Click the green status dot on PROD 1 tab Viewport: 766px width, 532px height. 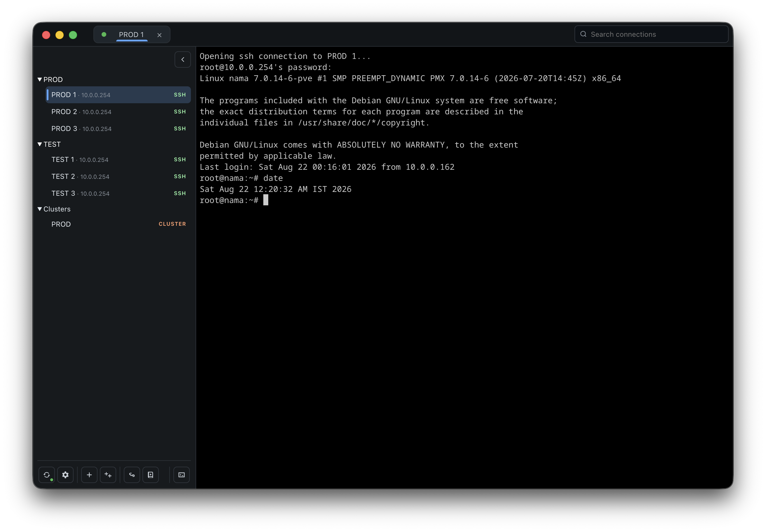click(x=104, y=35)
